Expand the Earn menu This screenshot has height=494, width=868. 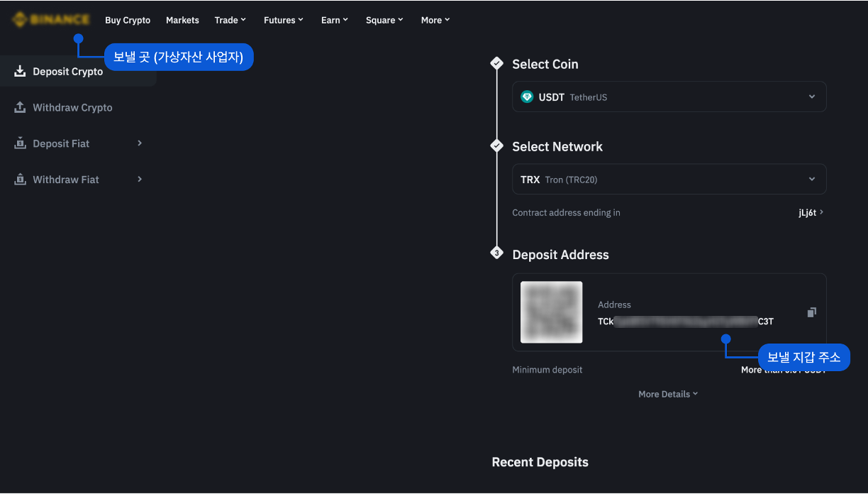335,21
